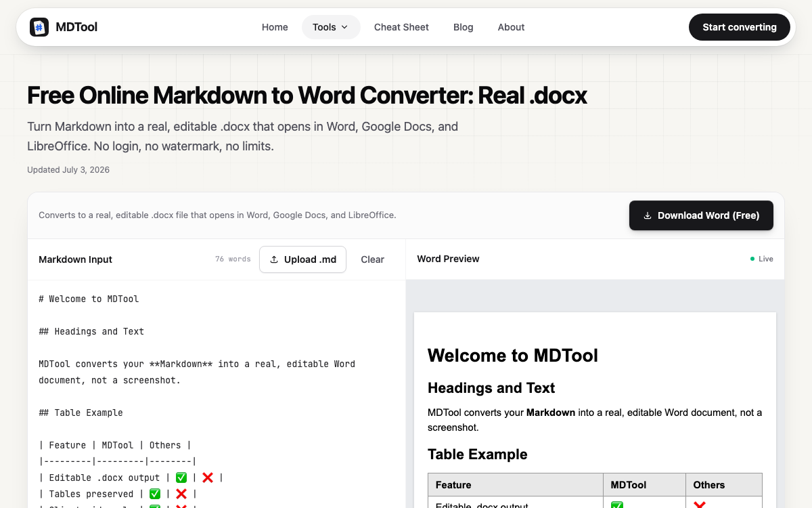The height and width of the screenshot is (508, 812).
Task: Click the Start converting button
Action: tap(740, 27)
